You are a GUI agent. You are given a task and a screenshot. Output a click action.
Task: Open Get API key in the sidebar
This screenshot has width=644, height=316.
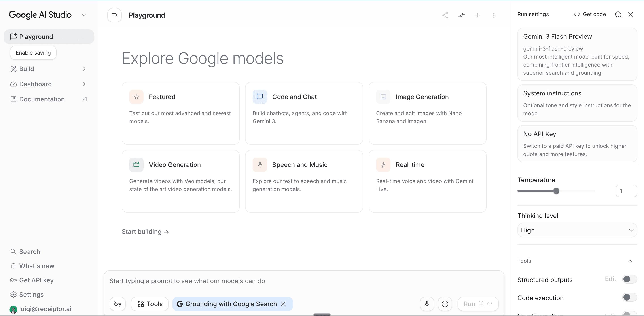(x=36, y=280)
